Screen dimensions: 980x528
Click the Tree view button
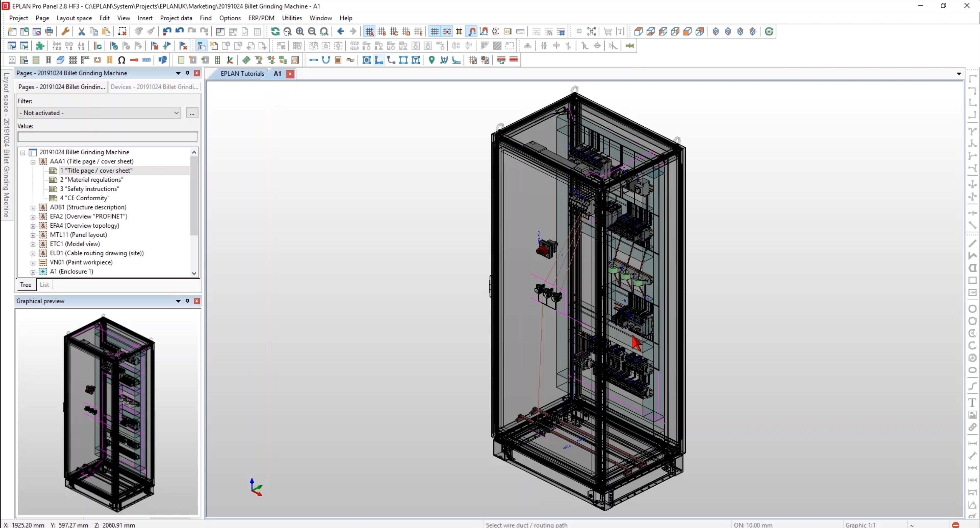click(x=25, y=284)
